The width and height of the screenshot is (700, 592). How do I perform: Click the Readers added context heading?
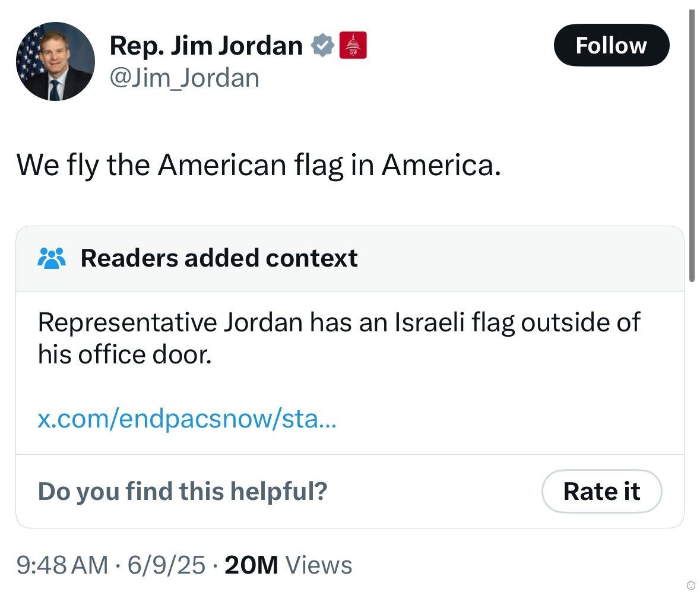(219, 258)
